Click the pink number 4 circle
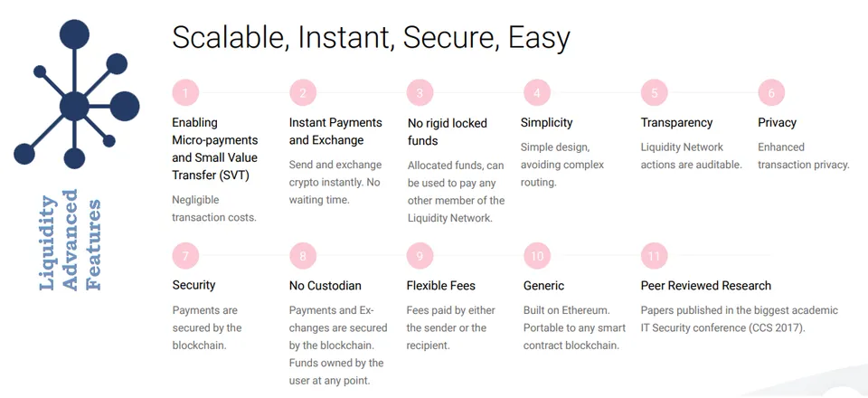The image size is (868, 398). [537, 93]
